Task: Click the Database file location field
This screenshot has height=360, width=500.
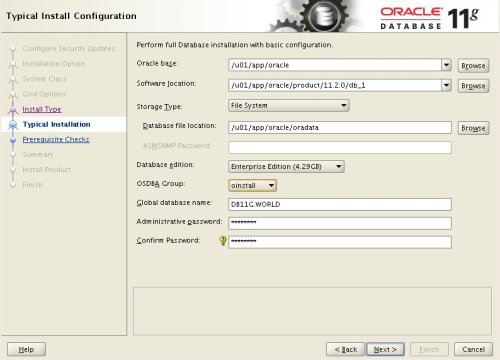Action: click(x=340, y=128)
